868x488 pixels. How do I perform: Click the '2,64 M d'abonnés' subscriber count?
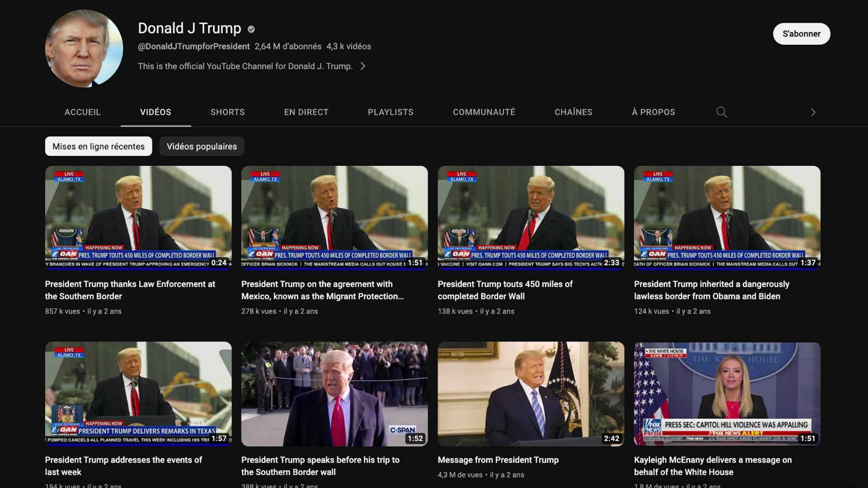(x=288, y=47)
